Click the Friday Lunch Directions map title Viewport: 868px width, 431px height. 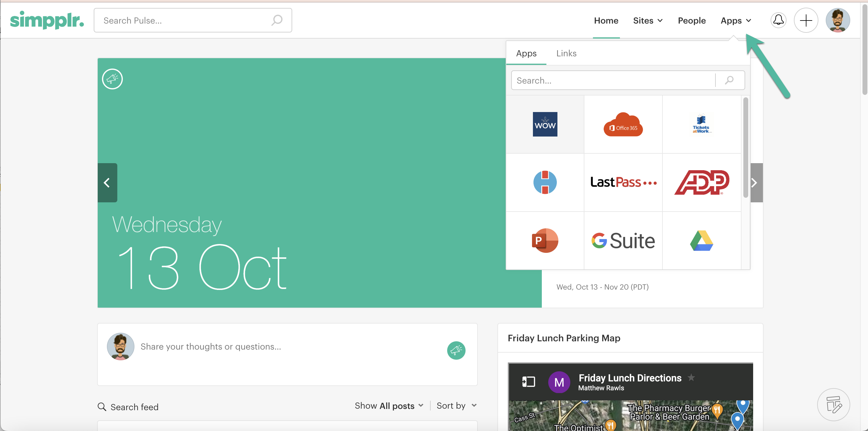pyautogui.click(x=630, y=378)
